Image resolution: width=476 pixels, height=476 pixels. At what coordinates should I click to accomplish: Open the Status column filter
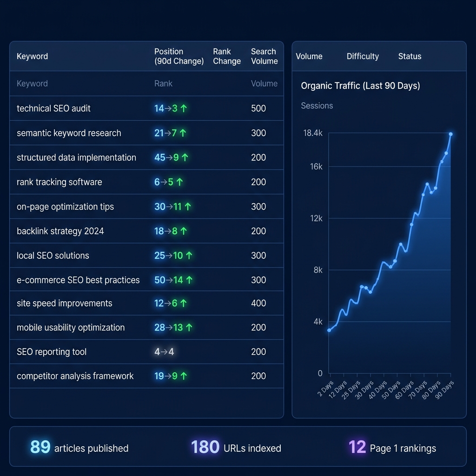pyautogui.click(x=410, y=56)
